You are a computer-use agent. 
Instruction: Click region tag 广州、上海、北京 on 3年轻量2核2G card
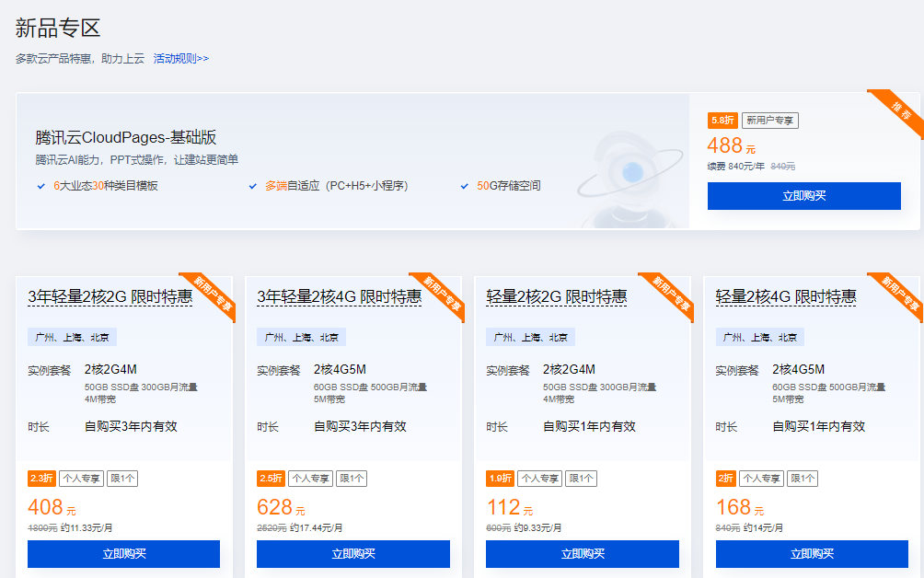72,337
